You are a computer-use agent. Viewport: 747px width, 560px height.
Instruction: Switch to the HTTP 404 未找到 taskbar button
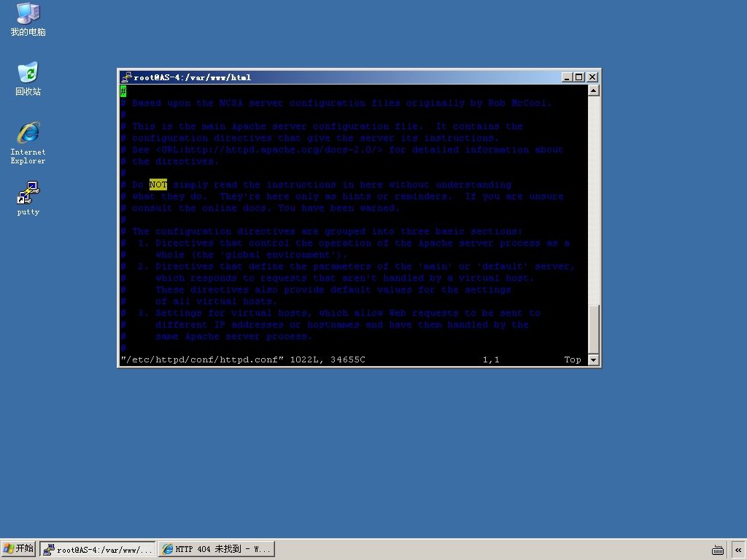pyautogui.click(x=217, y=549)
